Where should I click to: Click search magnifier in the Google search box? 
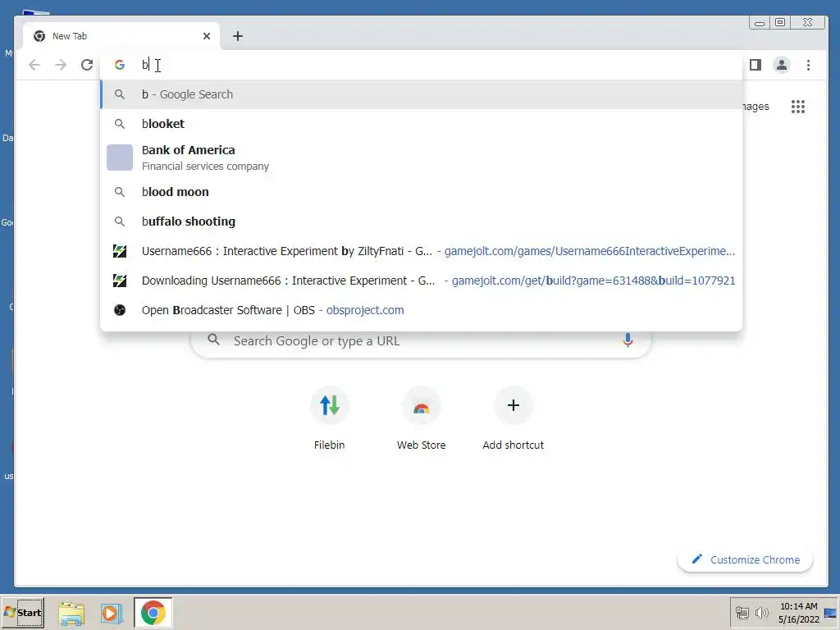[x=214, y=340]
